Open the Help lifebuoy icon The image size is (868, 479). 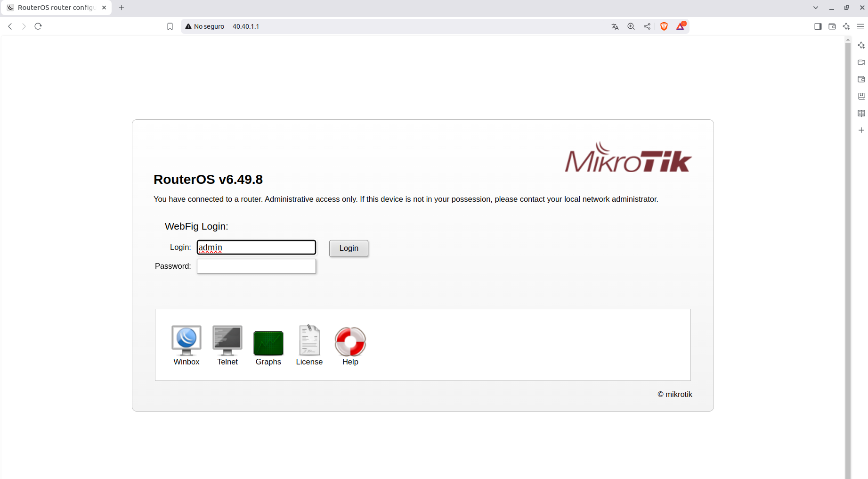[350, 346]
